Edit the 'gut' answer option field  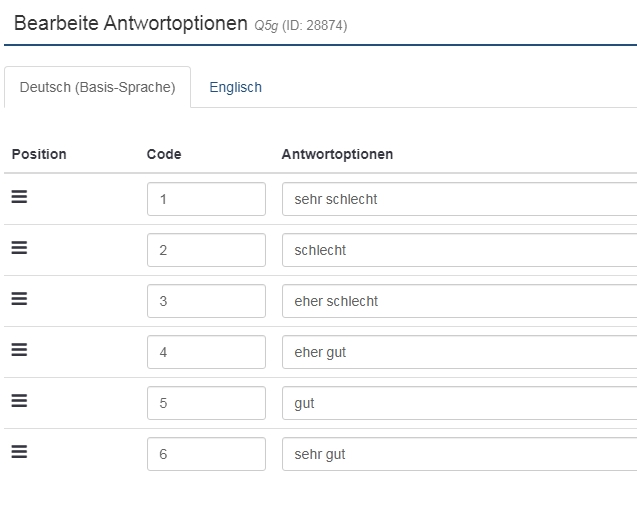[459, 403]
